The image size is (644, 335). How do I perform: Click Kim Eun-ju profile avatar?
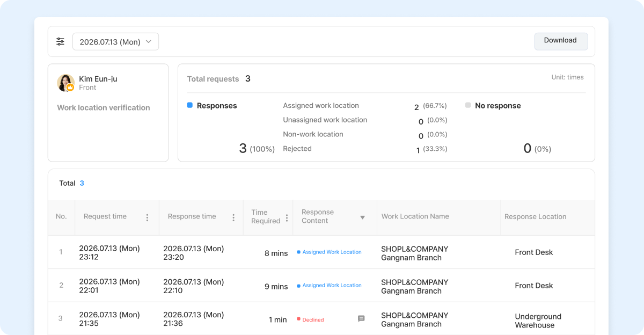coord(65,83)
